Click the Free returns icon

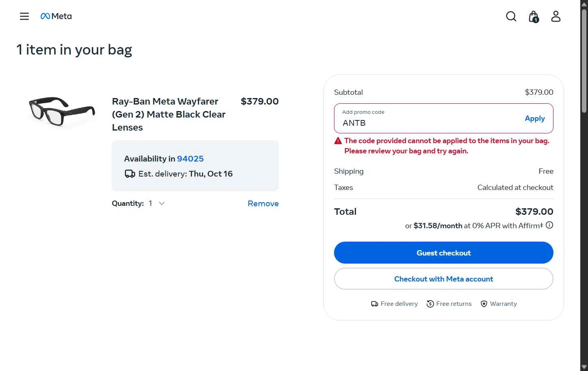click(430, 304)
